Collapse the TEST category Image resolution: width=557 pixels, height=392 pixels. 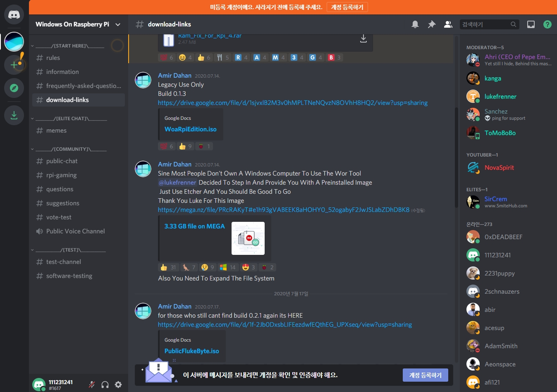point(69,250)
